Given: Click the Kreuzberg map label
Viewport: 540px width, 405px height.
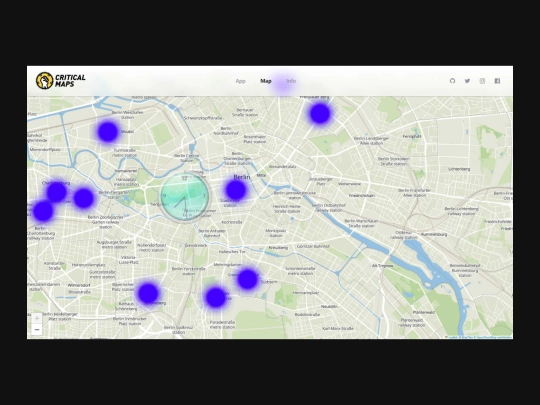Looking at the screenshot, I should tap(278, 248).
